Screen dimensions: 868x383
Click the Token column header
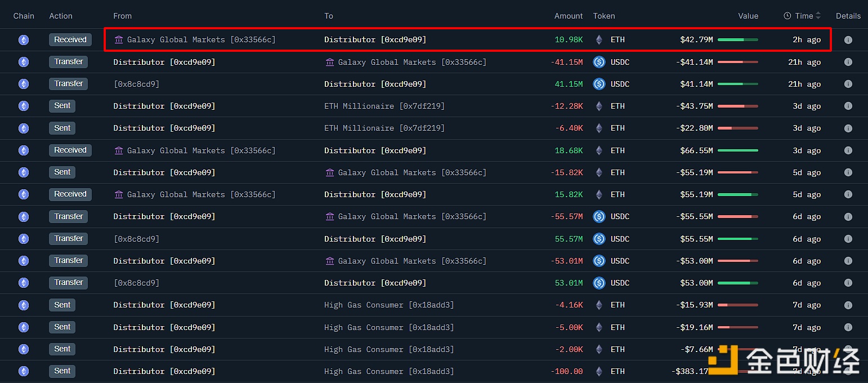click(x=604, y=16)
